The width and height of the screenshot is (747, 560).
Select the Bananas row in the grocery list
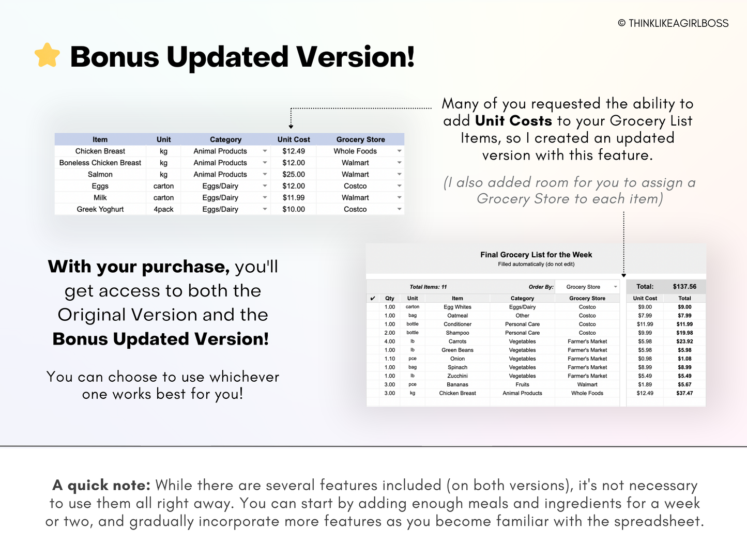coord(457,384)
